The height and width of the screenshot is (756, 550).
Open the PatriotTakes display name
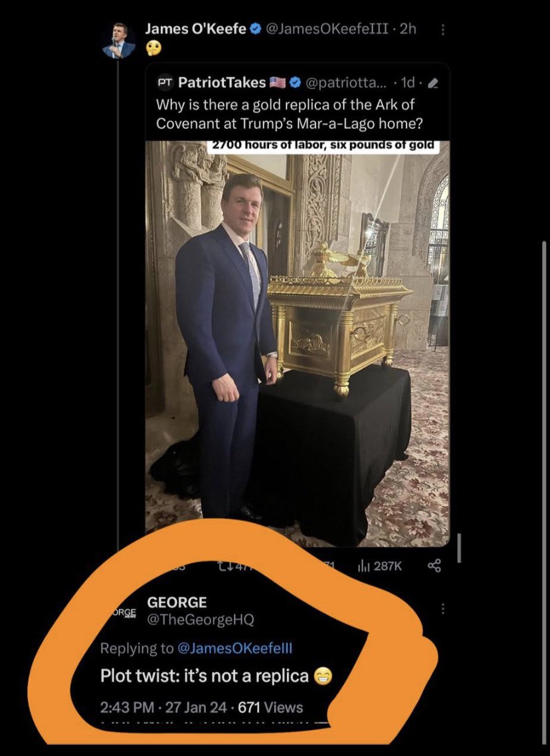click(222, 82)
